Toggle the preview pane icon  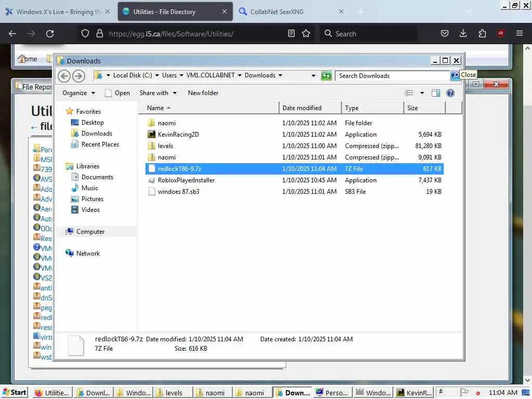pos(436,93)
